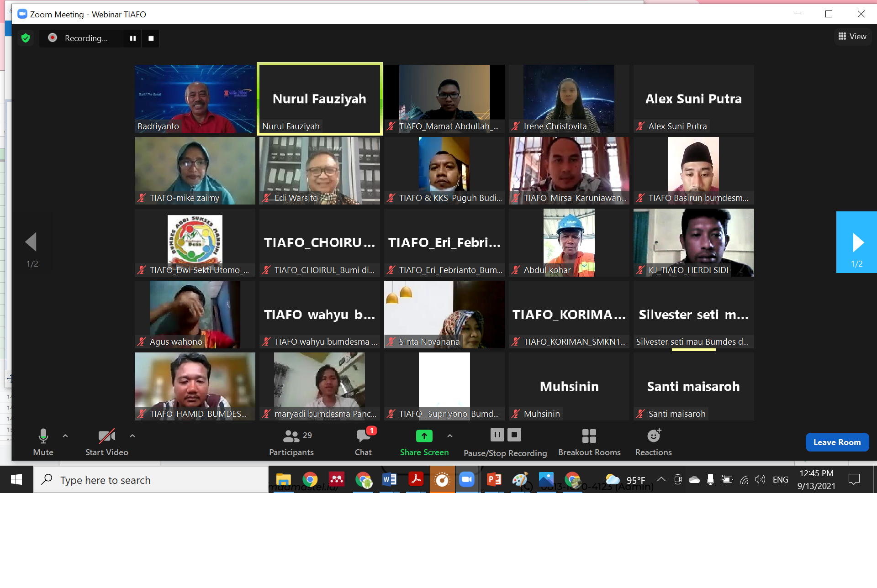Select TIAFO_Mamat Abdullah video tile
Image resolution: width=877 pixels, height=588 pixels.
pos(444,99)
